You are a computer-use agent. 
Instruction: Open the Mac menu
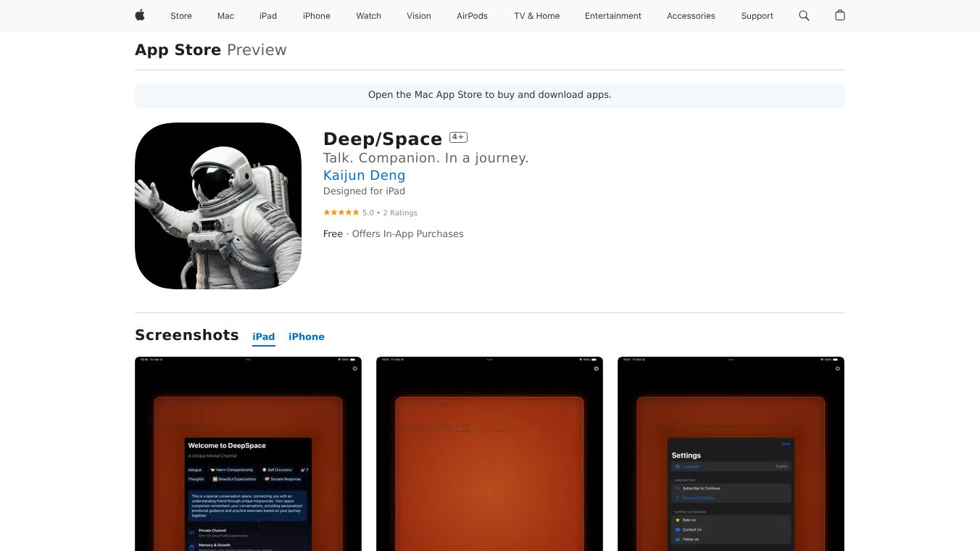pyautogui.click(x=225, y=16)
